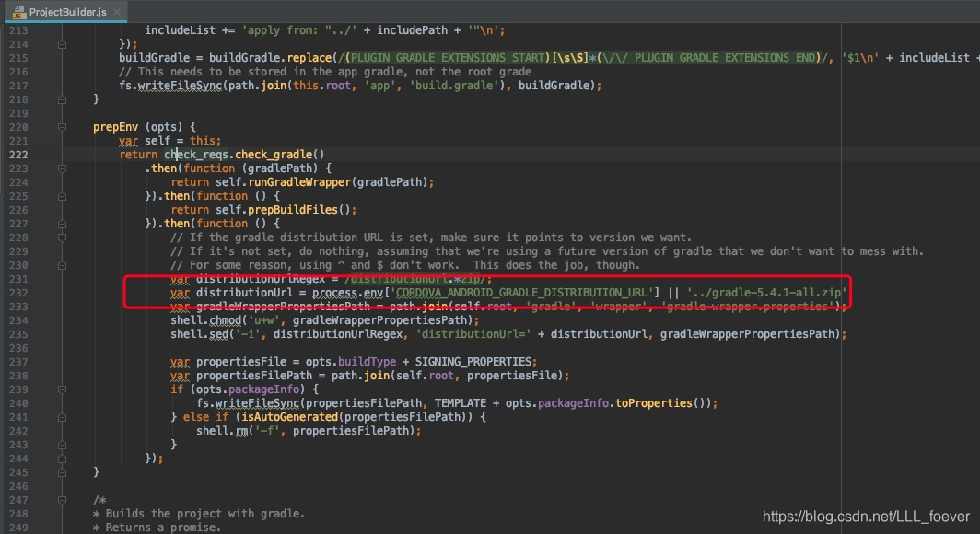980x534 pixels.
Task: Select the ProjectBuilder.js editor tab
Action: [65, 11]
